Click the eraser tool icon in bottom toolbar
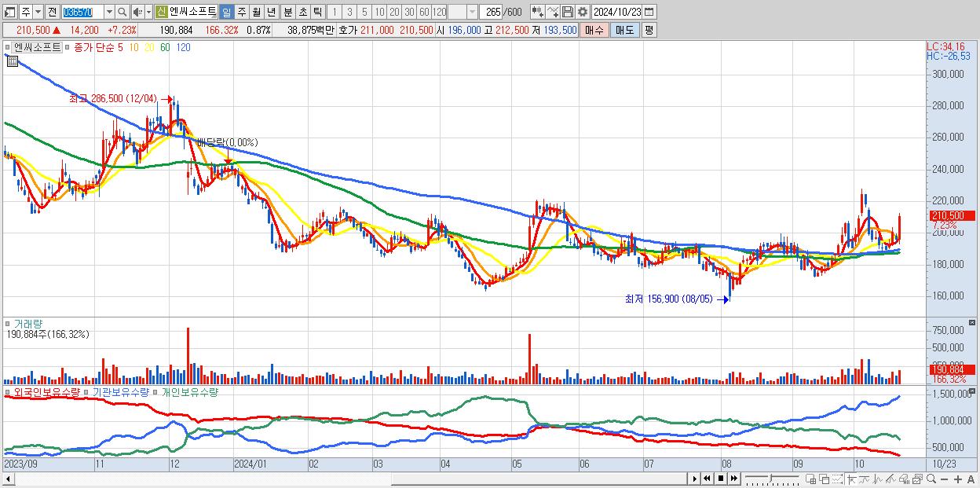This screenshot has height=488, width=980. 890,479
